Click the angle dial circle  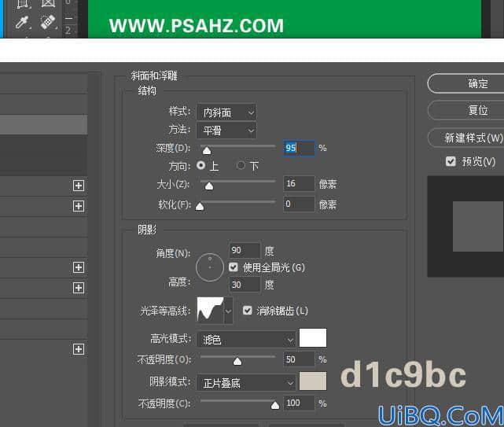pos(210,267)
